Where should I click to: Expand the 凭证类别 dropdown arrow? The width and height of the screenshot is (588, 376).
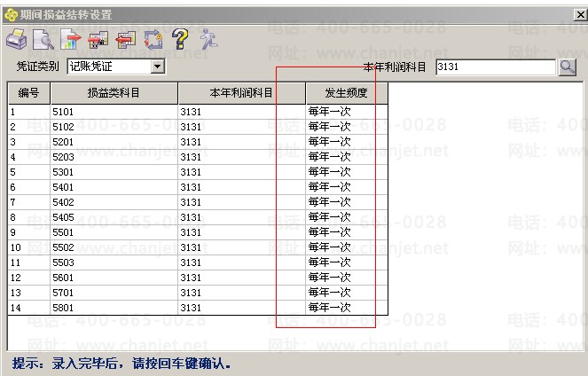158,67
